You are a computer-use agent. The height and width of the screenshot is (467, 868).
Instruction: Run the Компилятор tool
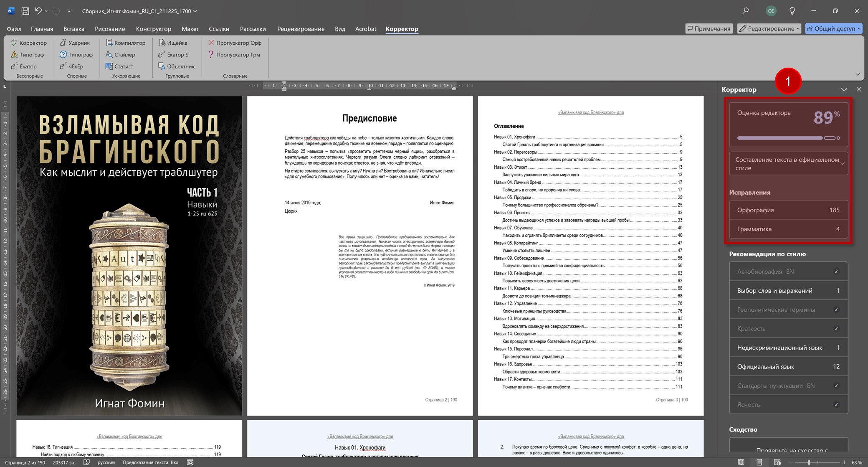point(125,43)
